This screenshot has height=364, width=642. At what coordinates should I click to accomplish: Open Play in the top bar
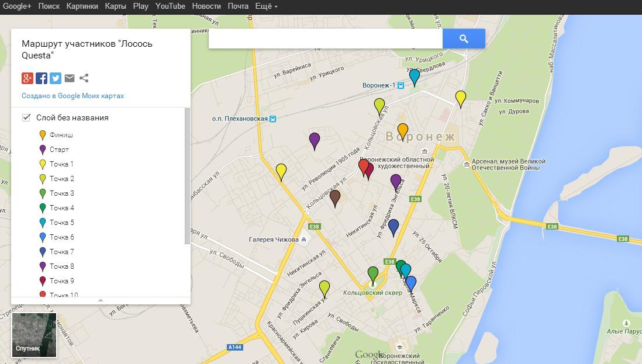140,6
